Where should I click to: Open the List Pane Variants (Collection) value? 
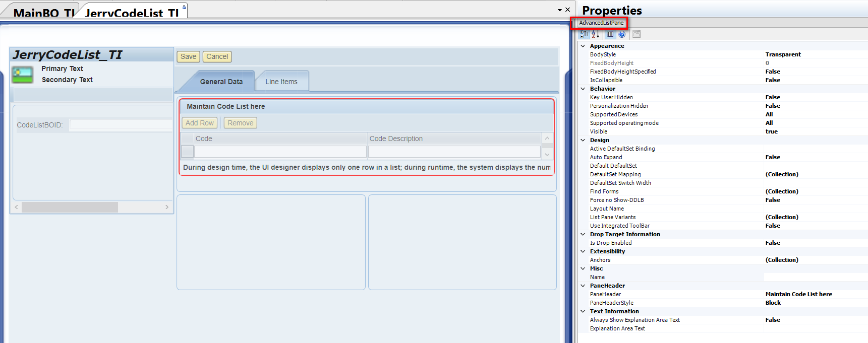782,217
